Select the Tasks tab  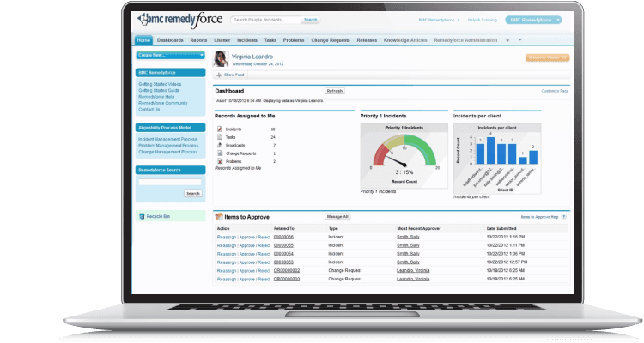270,40
